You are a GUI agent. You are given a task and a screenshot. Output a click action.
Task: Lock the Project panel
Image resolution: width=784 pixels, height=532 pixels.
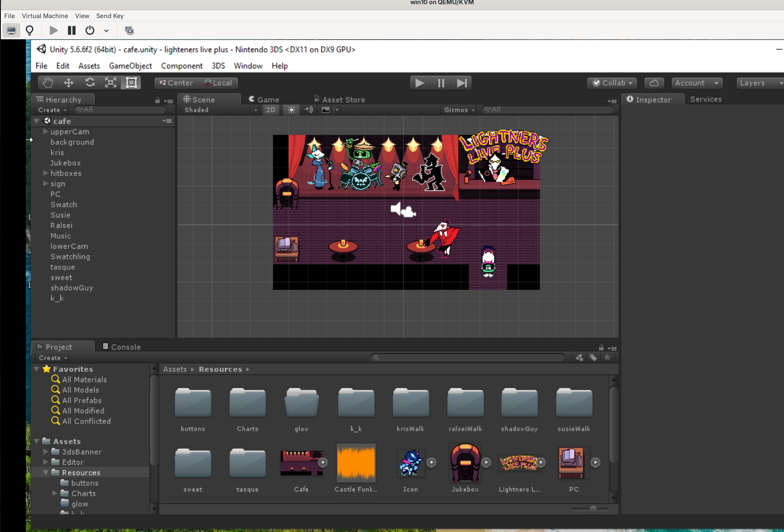click(x=601, y=347)
